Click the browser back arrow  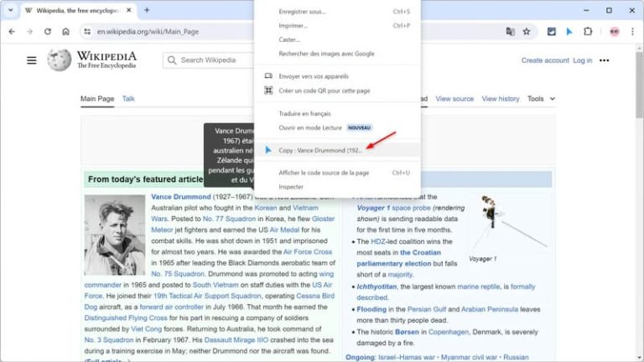(x=11, y=31)
